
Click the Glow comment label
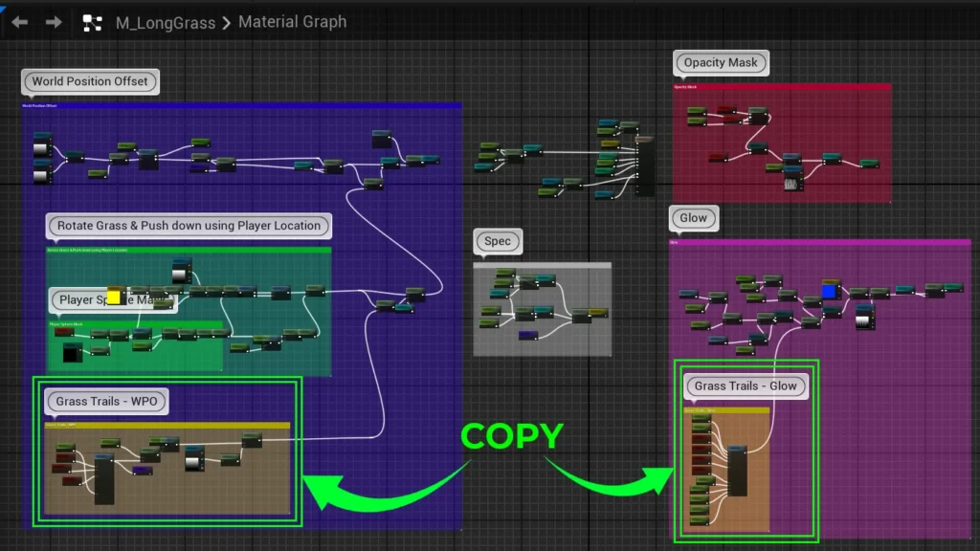693,218
